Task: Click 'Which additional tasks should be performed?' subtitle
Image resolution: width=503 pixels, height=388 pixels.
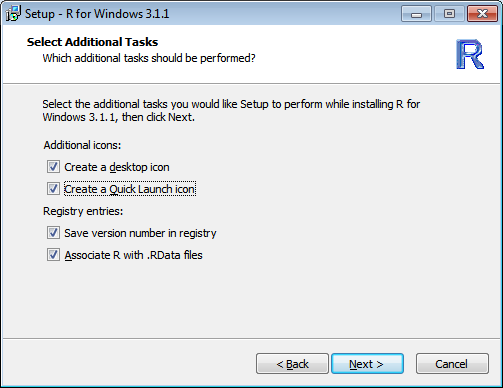Action: pos(149,58)
